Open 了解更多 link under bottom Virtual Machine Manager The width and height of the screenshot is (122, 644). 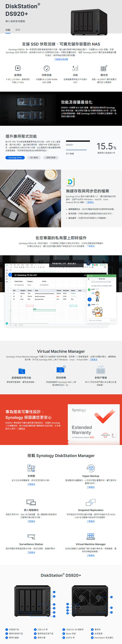[91, 555]
